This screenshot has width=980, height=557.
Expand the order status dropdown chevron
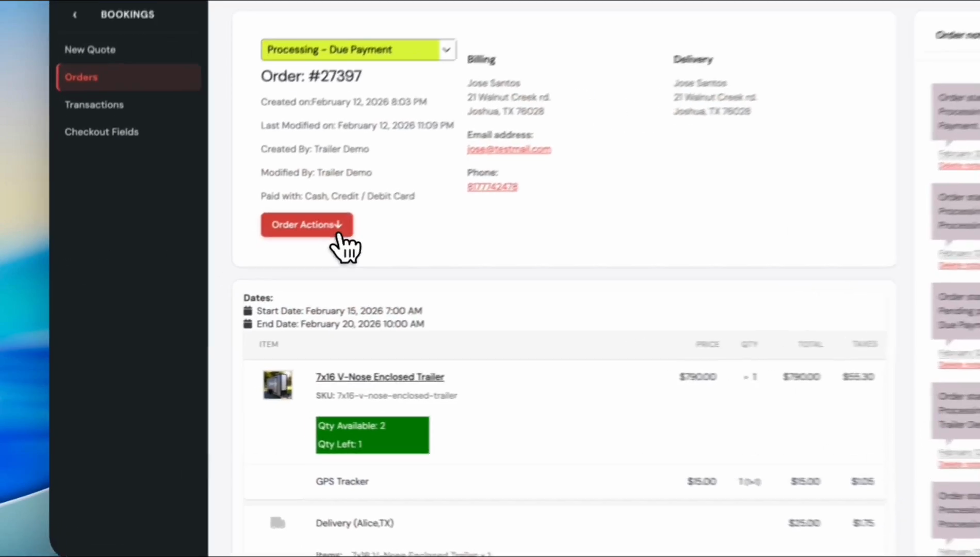click(x=446, y=50)
